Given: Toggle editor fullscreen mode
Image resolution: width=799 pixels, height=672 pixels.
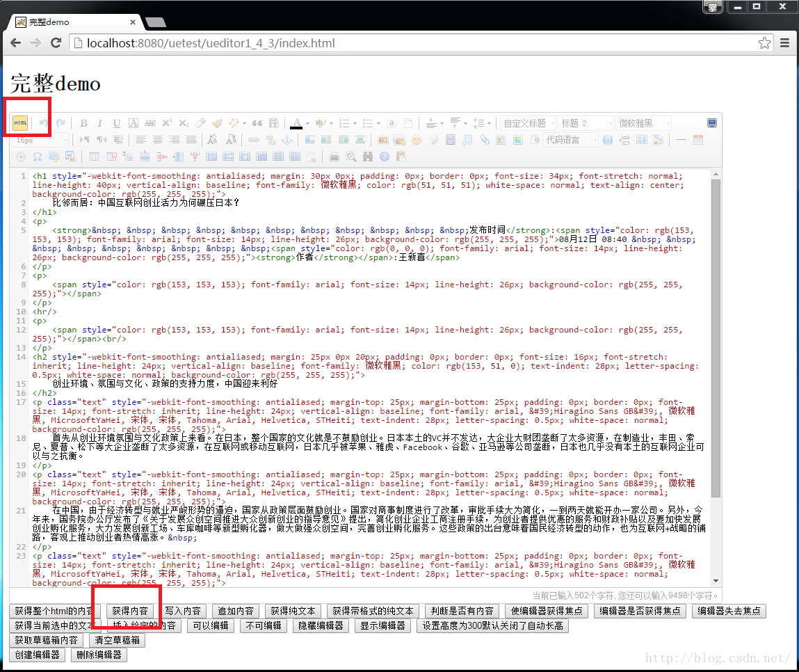Looking at the screenshot, I should click(712, 123).
